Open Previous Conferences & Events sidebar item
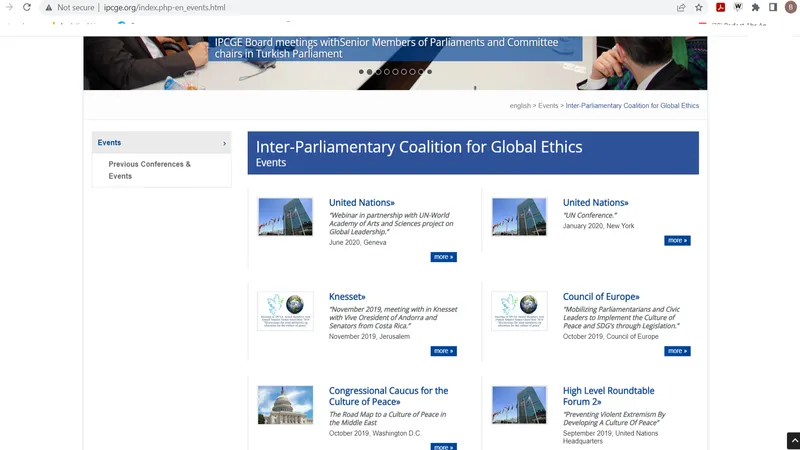 [x=149, y=170]
